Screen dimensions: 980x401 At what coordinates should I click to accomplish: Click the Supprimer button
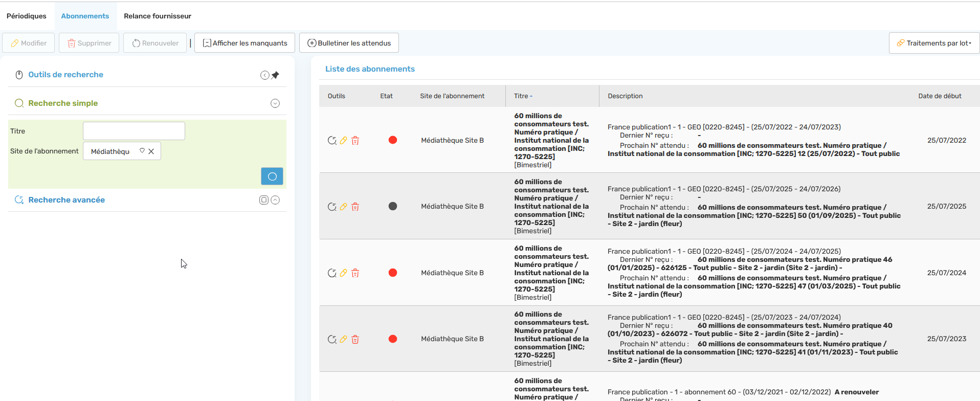[89, 43]
